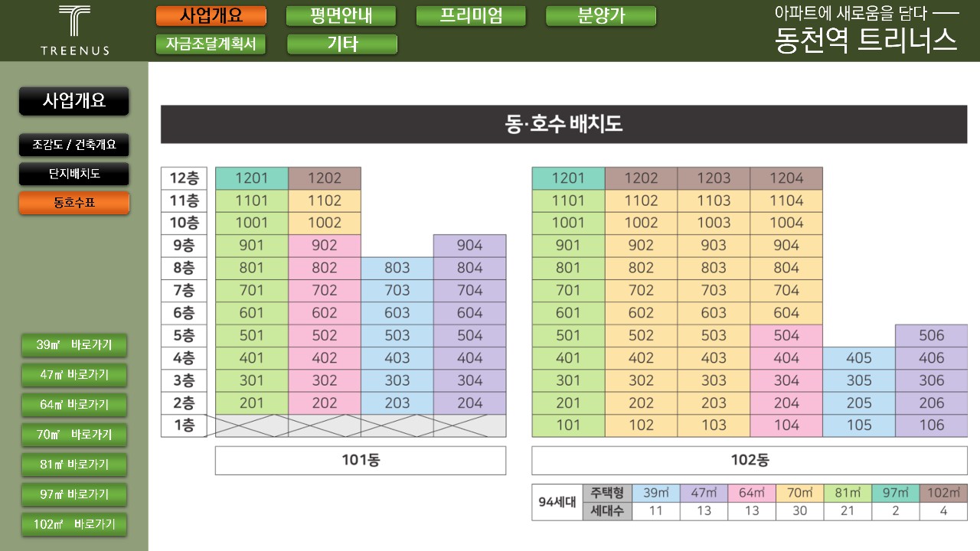Go to the 97㎡ 바로가기 shortcut

[x=74, y=494]
